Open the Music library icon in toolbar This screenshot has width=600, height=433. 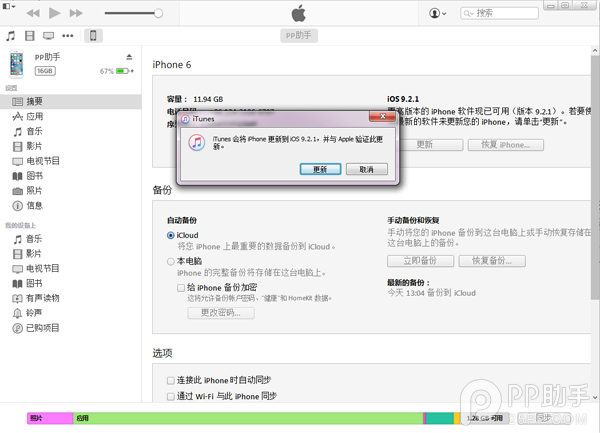[x=11, y=36]
